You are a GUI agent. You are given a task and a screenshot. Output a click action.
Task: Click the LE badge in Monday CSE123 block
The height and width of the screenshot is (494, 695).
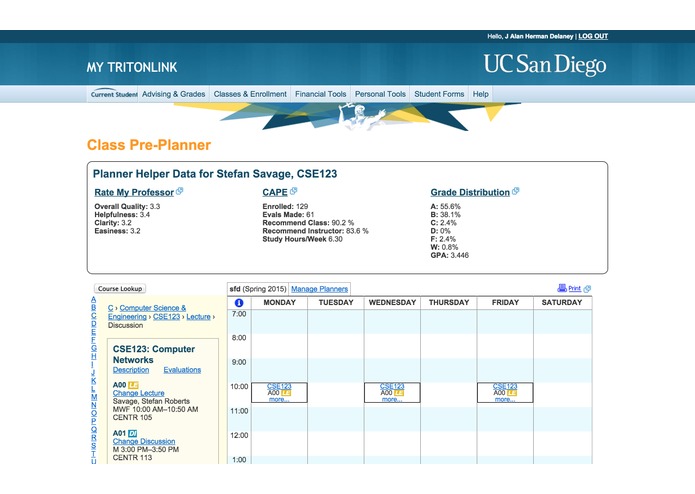[x=286, y=393]
